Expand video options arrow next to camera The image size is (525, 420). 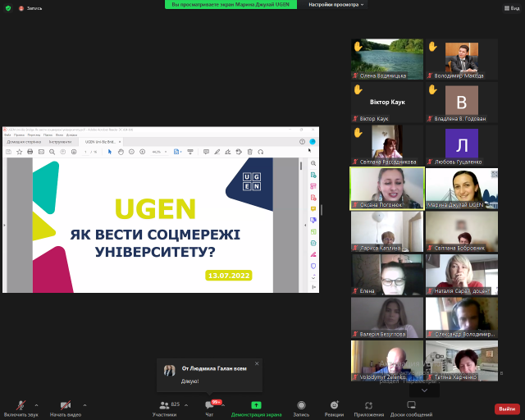tap(84, 405)
